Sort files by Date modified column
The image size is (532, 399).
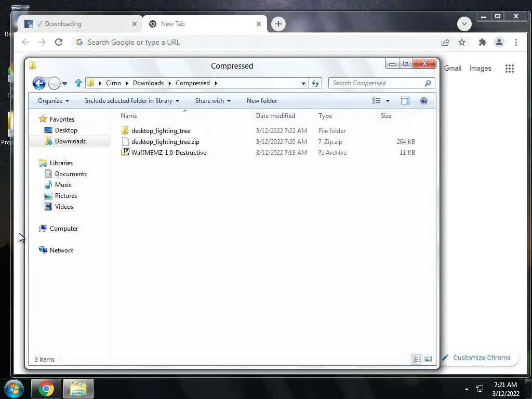point(284,116)
